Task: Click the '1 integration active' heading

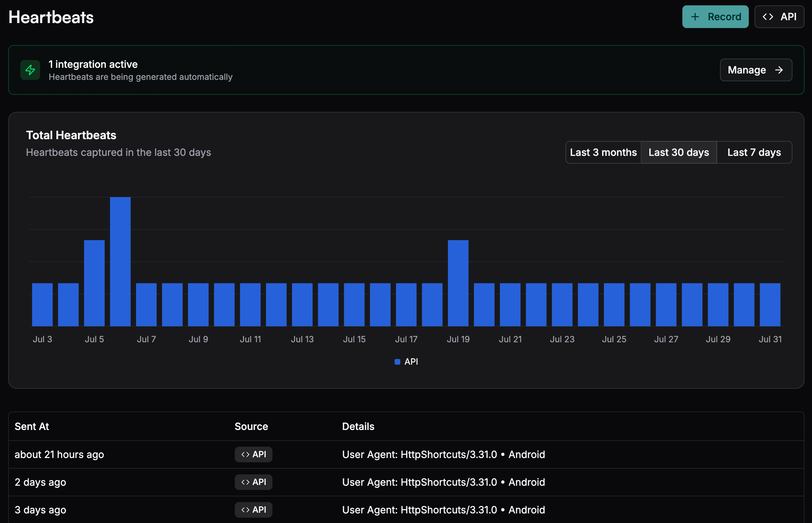Action: point(93,64)
